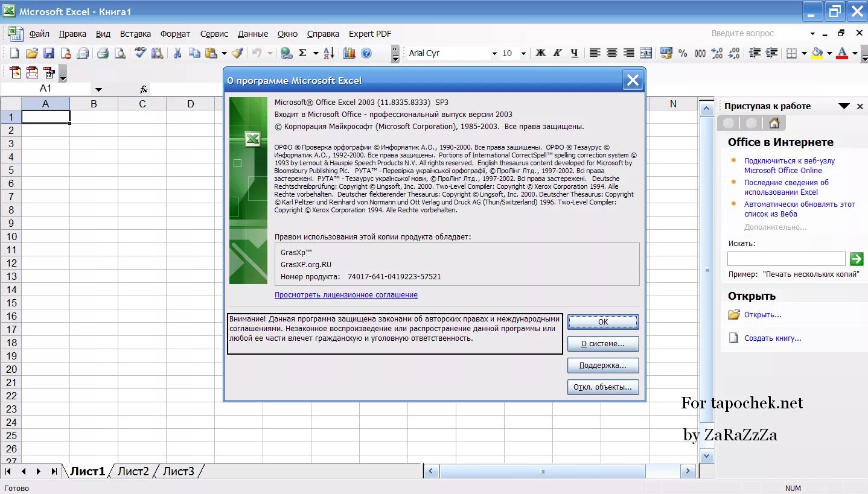This screenshot has width=868, height=494.
Task: Increase decimal places icon
Action: click(x=717, y=53)
